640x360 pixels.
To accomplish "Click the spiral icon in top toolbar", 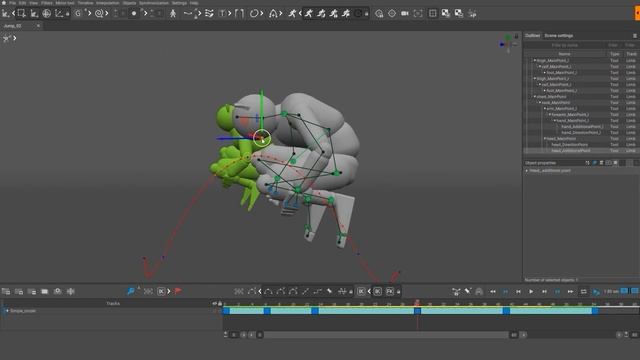I will (x=99, y=13).
